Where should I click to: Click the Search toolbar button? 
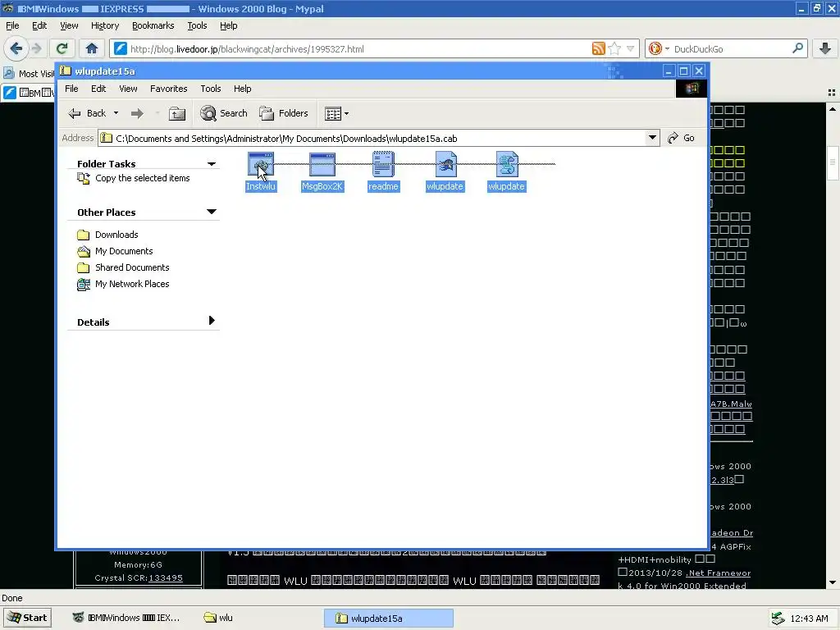(224, 113)
